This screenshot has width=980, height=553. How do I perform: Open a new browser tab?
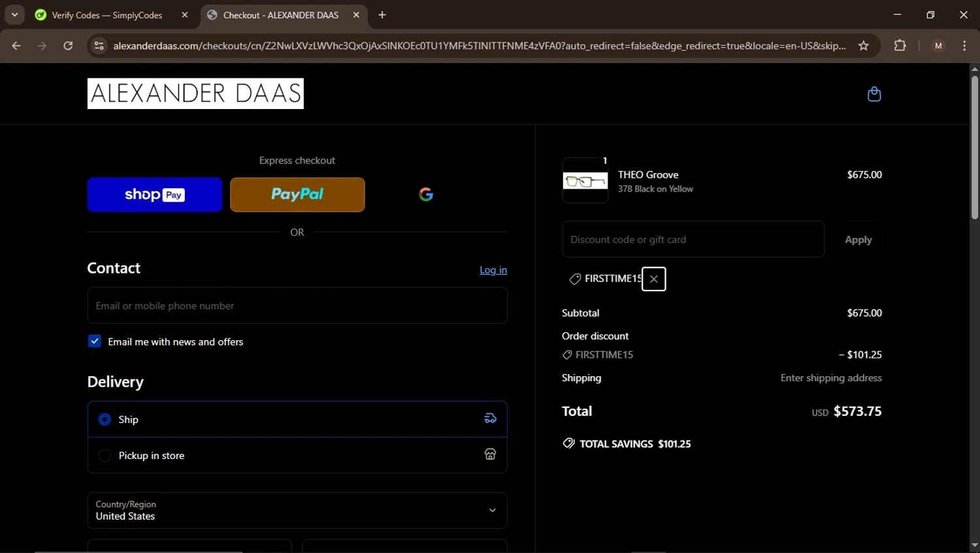(x=382, y=15)
